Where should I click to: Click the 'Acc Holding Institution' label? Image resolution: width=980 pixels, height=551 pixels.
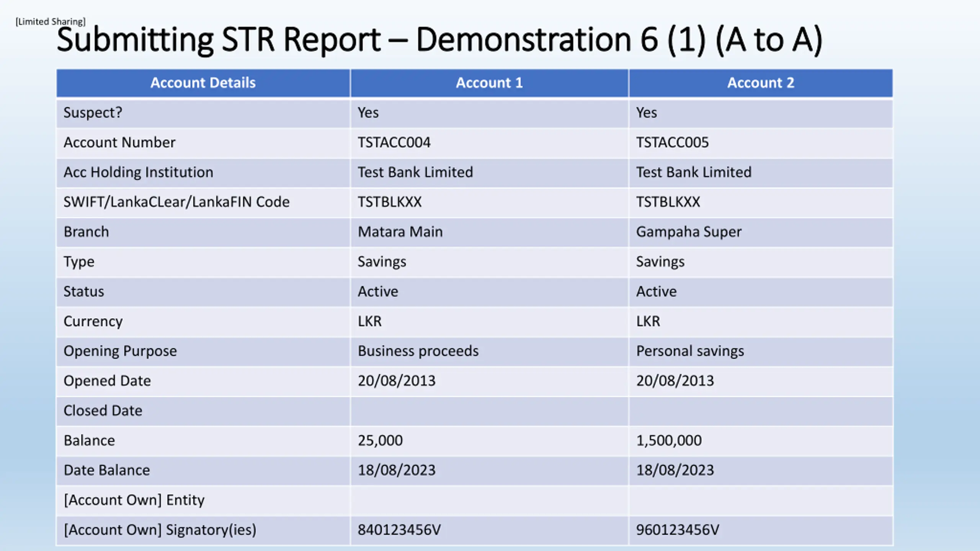coord(138,172)
